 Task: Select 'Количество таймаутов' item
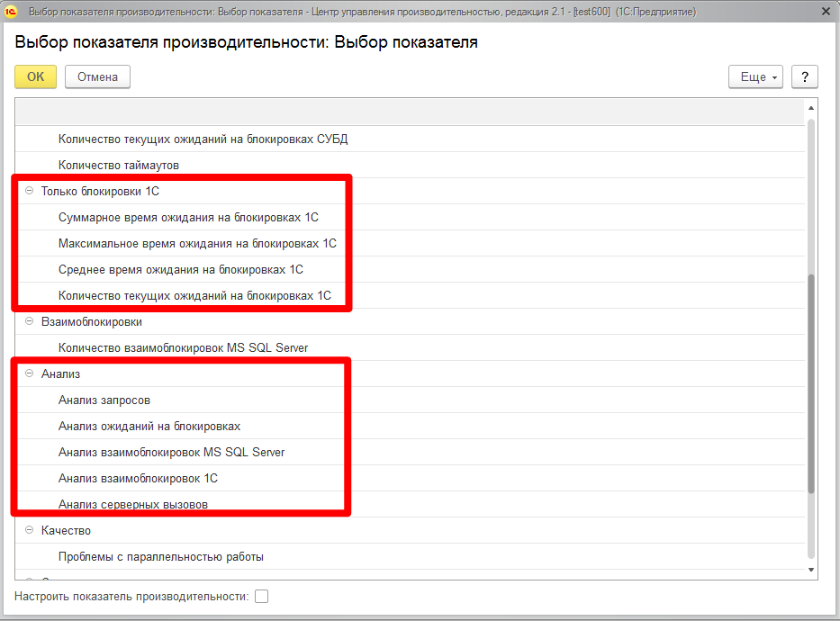pos(118,166)
